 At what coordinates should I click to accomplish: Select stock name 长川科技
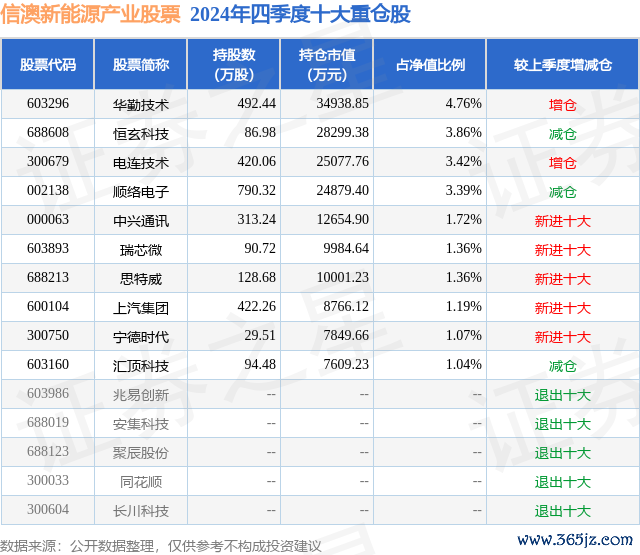(x=141, y=511)
